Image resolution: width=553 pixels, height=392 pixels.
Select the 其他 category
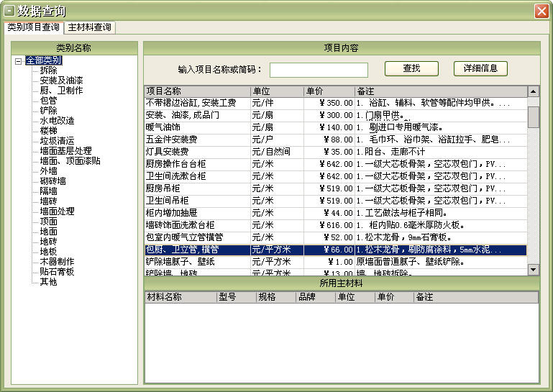(48, 282)
